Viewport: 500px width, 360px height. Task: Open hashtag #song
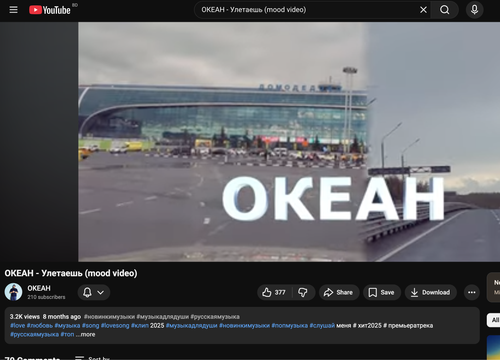(x=91, y=325)
